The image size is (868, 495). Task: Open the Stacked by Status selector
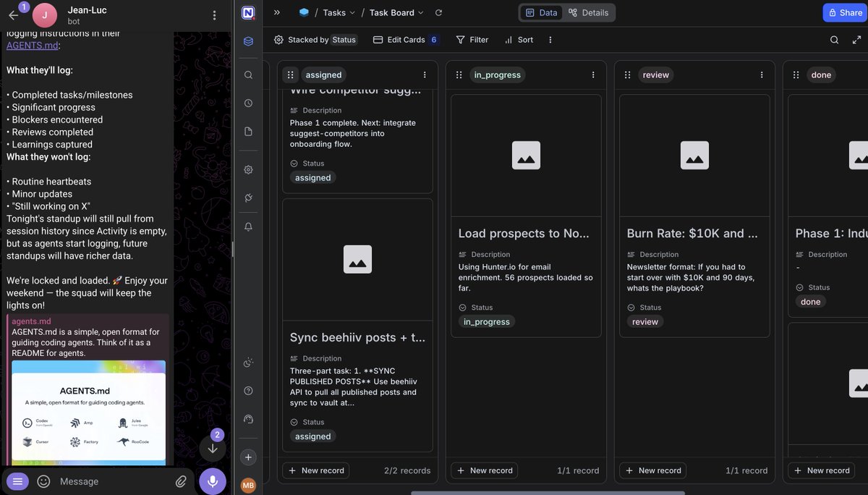(x=315, y=40)
